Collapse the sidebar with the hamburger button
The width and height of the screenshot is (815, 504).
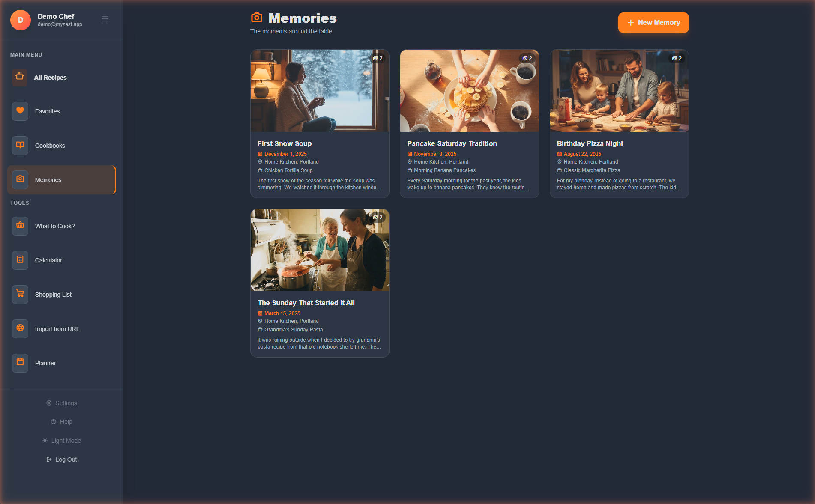[105, 19]
